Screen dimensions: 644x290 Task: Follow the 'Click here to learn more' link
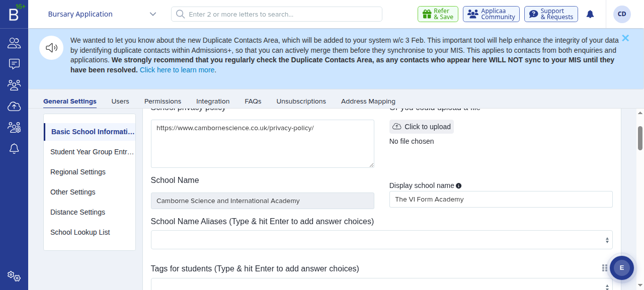tap(177, 70)
